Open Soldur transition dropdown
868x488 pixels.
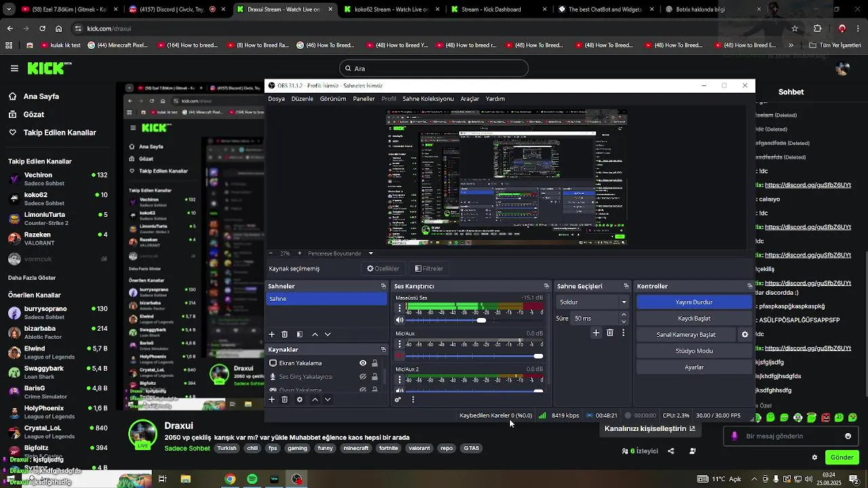[x=593, y=302]
